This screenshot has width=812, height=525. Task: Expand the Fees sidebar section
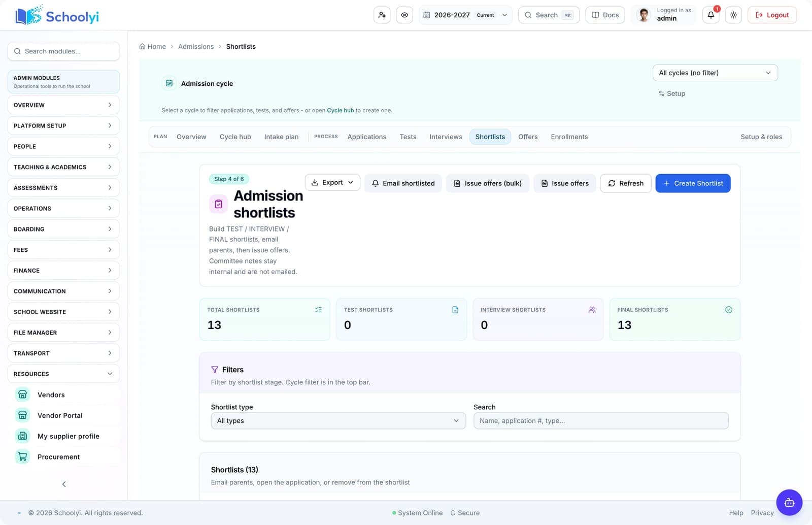pyautogui.click(x=63, y=250)
